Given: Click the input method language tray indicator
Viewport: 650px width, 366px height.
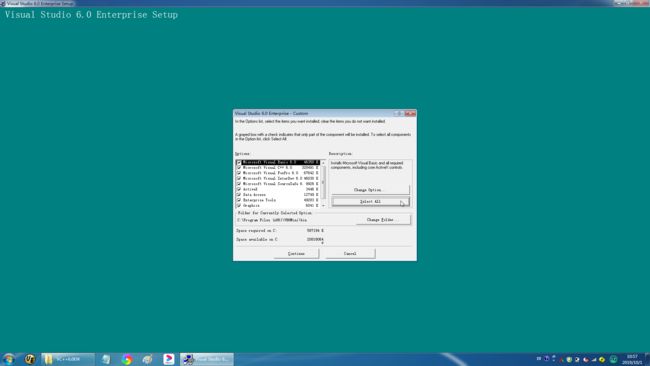Looking at the screenshot, I should click(539, 359).
